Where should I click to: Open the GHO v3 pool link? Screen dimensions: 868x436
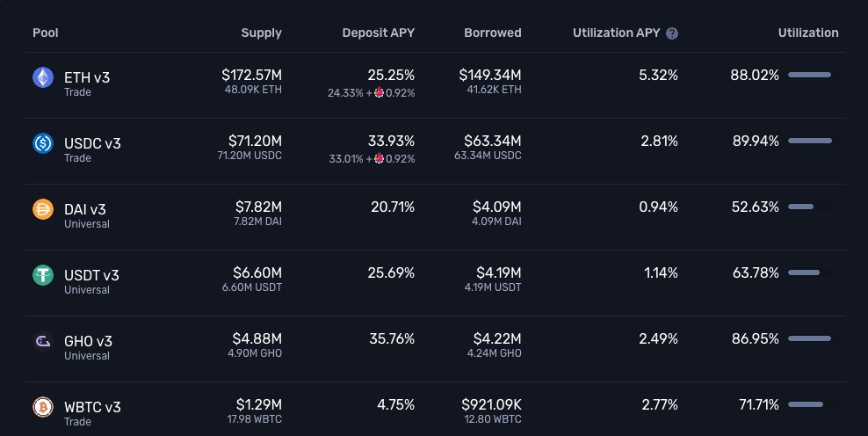[x=88, y=341]
